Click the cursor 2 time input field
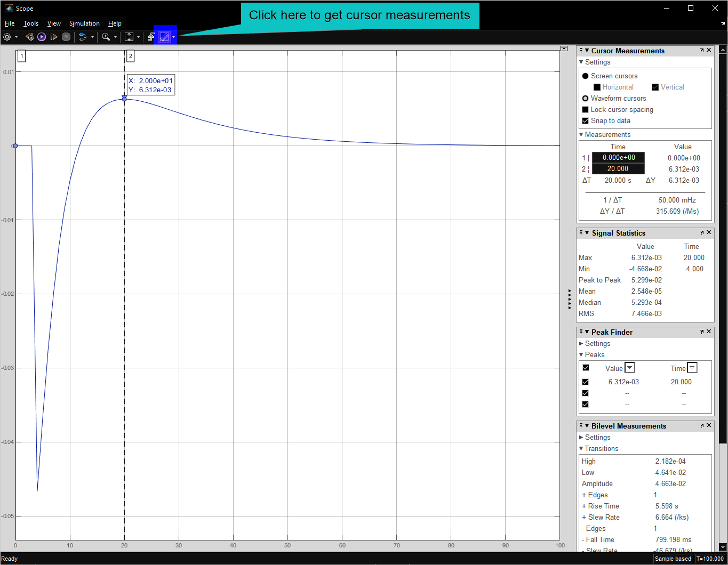Screen dimensions: 728x565 [x=618, y=169]
